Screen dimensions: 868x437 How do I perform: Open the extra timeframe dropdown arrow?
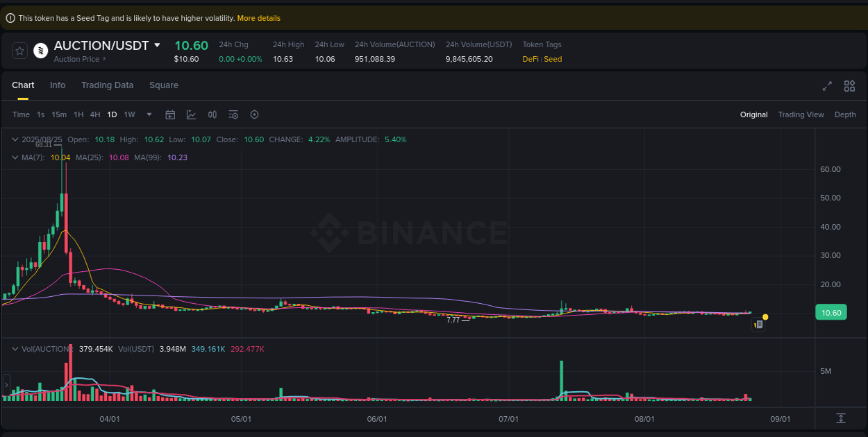pyautogui.click(x=147, y=114)
